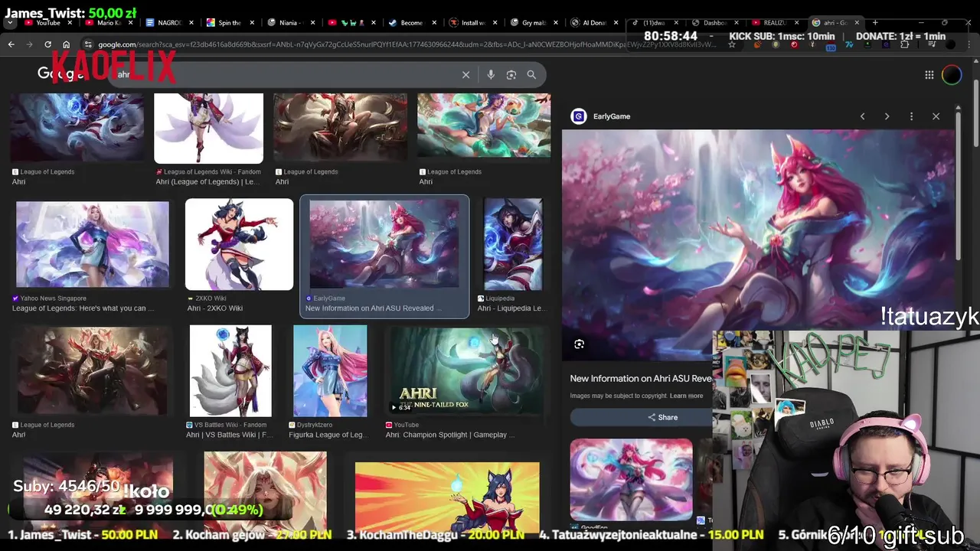Image resolution: width=980 pixels, height=551 pixels.
Task: Open 'League of Legends: Here's what you can' caption
Action: coord(83,308)
